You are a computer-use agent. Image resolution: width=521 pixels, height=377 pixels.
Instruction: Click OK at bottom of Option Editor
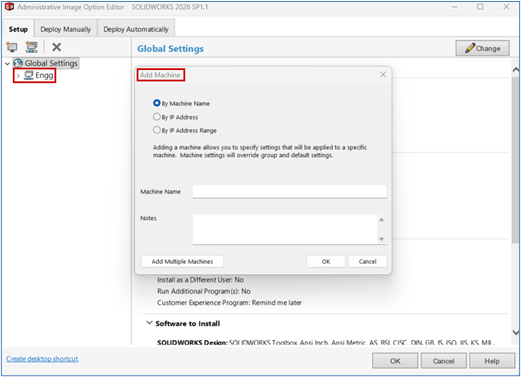pos(395,361)
